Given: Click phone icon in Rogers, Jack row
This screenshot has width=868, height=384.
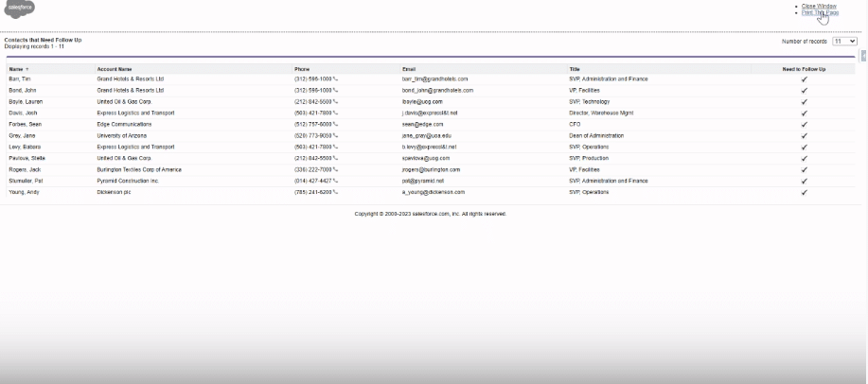Looking at the screenshot, I should pyautogui.click(x=335, y=170).
